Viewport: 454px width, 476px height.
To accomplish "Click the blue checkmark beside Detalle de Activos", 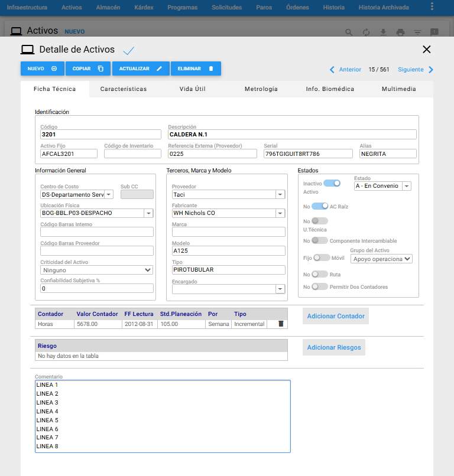I will (128, 50).
